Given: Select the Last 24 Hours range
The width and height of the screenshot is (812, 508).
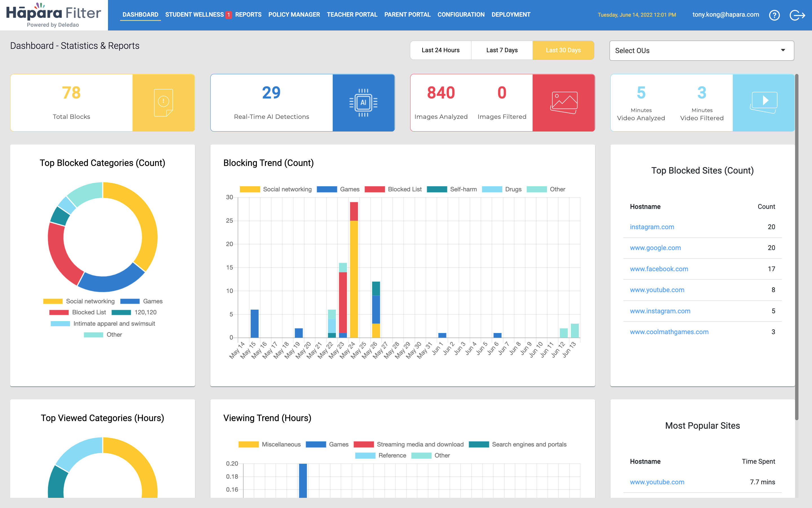Looking at the screenshot, I should pyautogui.click(x=441, y=51).
